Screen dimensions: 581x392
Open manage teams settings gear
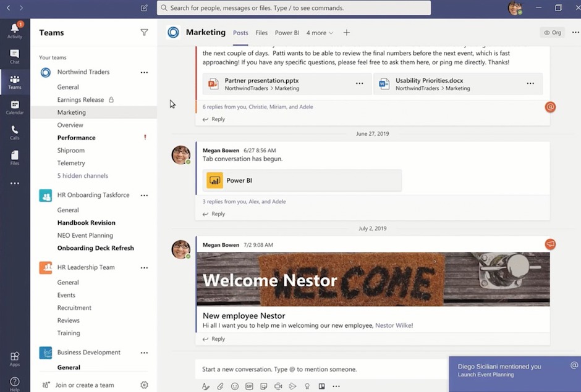click(144, 385)
